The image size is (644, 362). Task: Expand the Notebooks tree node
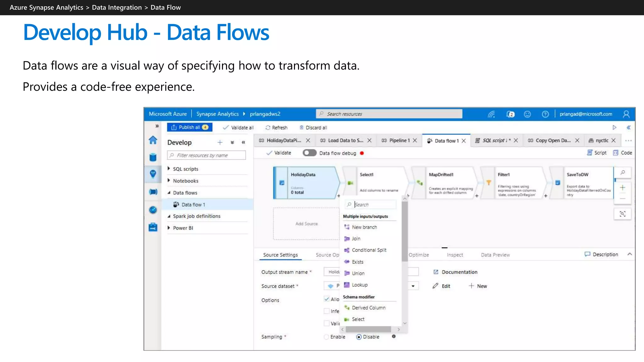tap(169, 181)
